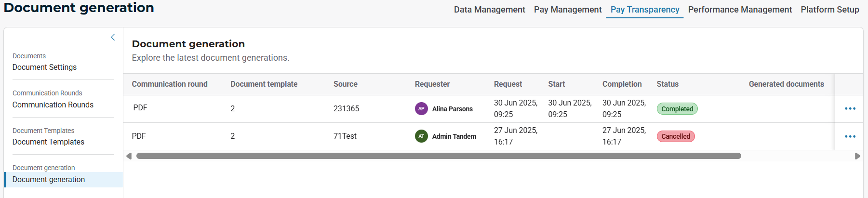
Task: Open the Data Management tab
Action: coord(489,10)
